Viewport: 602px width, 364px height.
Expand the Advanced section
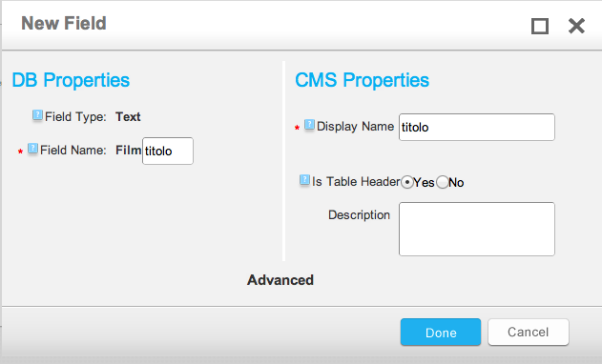[x=280, y=280]
